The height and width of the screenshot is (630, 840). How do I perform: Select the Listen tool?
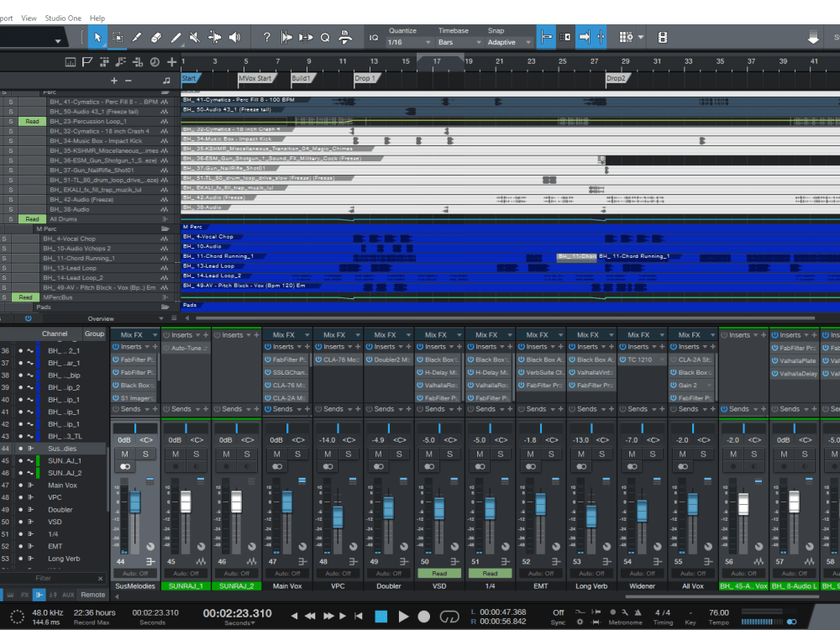click(x=234, y=37)
